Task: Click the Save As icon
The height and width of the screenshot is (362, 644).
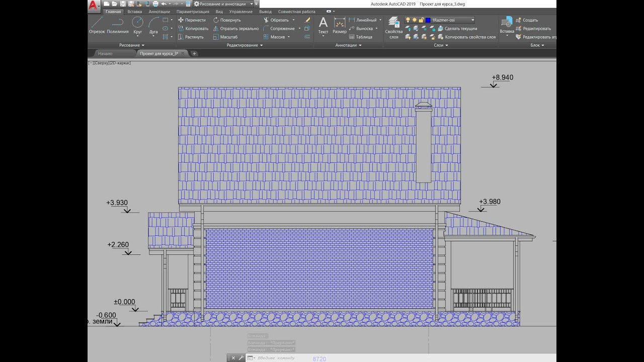Action: coord(131,4)
